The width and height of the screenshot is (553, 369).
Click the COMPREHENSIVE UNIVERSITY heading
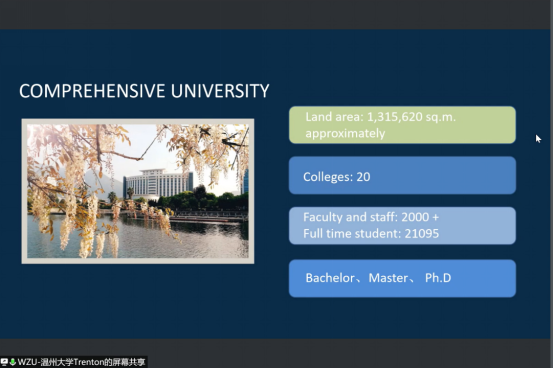tap(144, 91)
